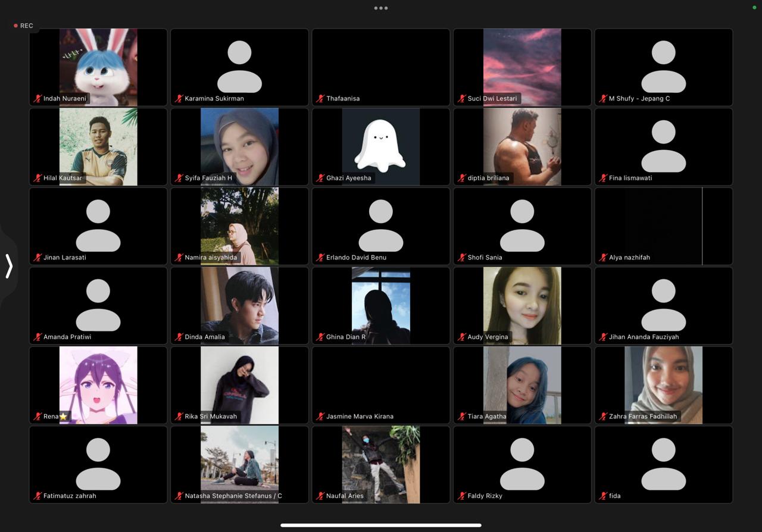
Task: Click muted mic icon beside fida
Action: click(x=604, y=496)
